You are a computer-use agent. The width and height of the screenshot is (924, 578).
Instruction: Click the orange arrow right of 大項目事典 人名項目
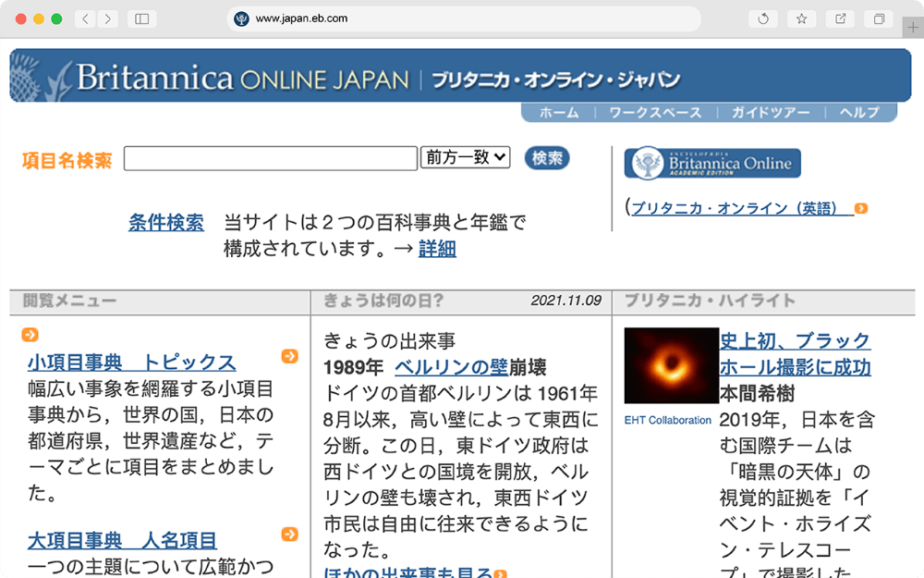[x=289, y=535]
